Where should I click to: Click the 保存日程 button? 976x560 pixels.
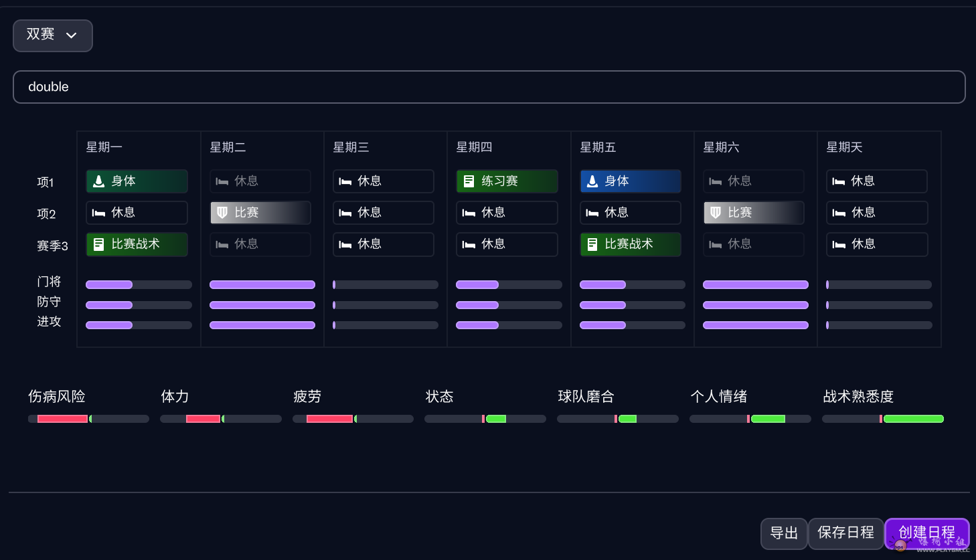click(845, 533)
